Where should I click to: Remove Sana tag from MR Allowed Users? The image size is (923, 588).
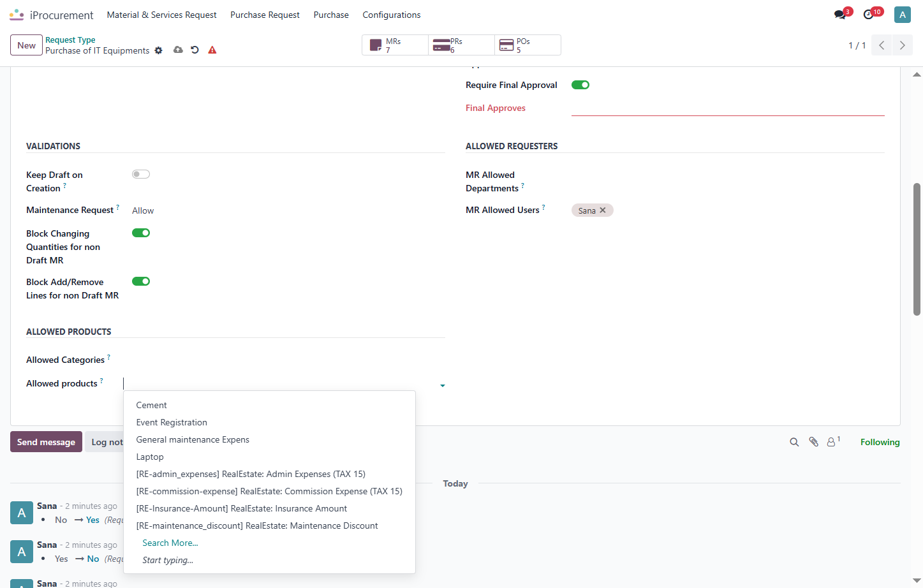coord(603,210)
